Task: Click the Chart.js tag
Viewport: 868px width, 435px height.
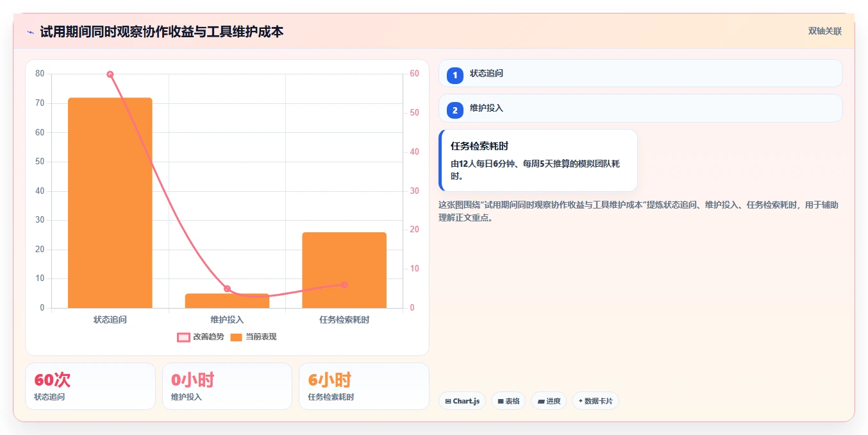Action: pos(462,401)
